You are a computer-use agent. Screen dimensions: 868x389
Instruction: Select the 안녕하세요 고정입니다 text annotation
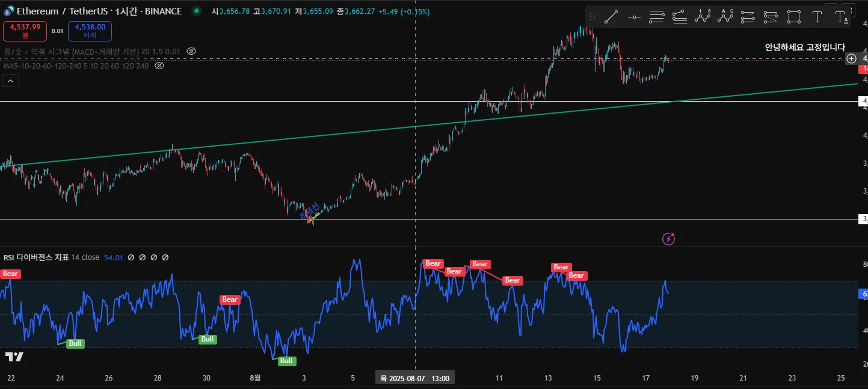pos(805,47)
